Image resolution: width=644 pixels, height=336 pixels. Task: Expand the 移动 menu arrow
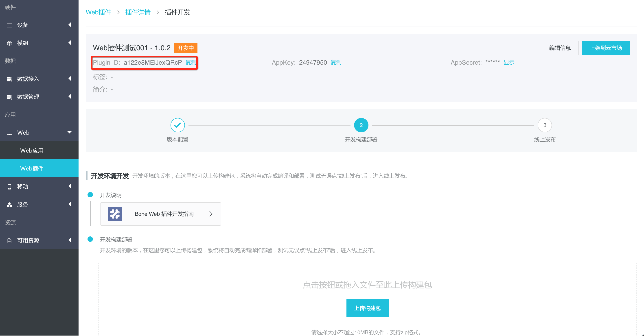(x=70, y=186)
